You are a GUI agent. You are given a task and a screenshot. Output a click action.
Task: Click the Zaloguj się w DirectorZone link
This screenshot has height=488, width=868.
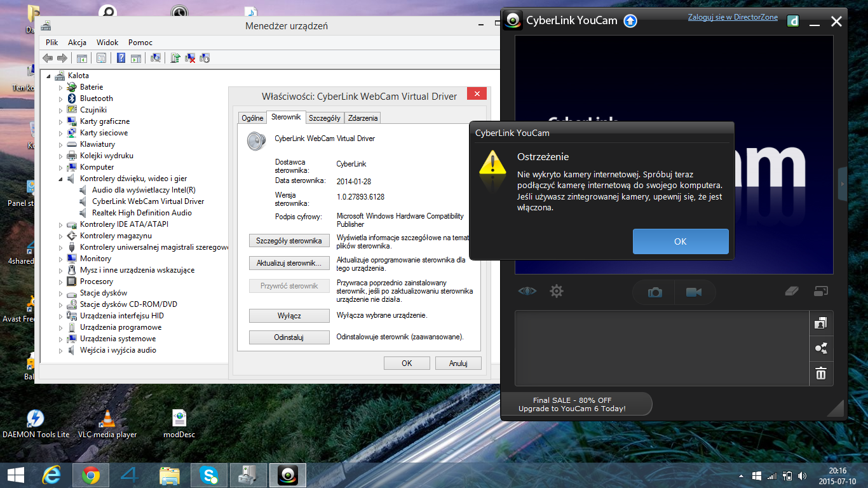[x=733, y=17]
